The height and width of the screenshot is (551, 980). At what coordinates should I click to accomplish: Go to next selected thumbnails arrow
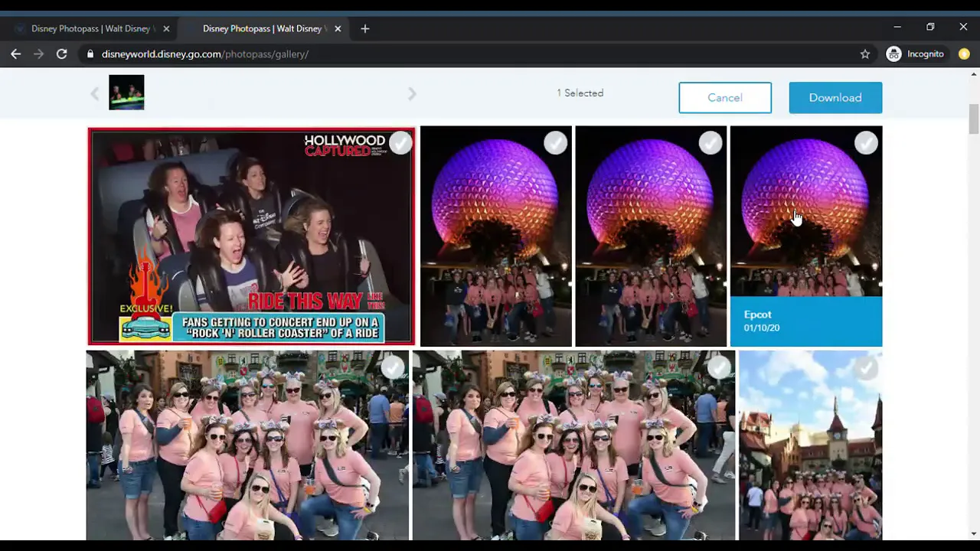(412, 93)
